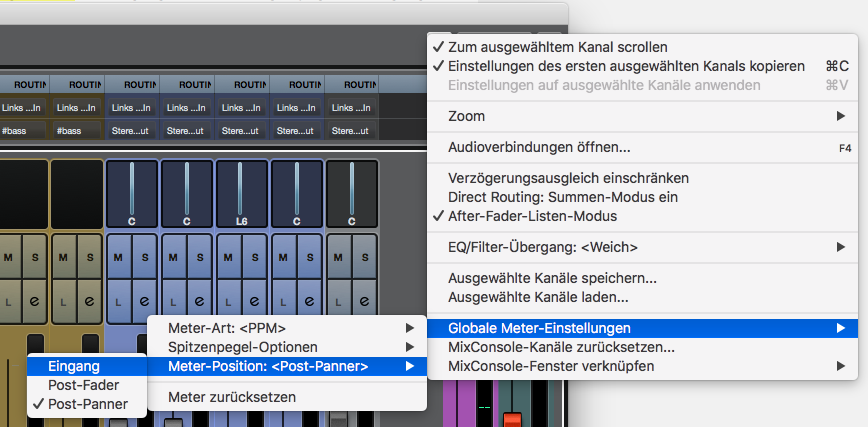Solo gold channel beside the blue channels
Screen dimensions: 868x427
89,257
